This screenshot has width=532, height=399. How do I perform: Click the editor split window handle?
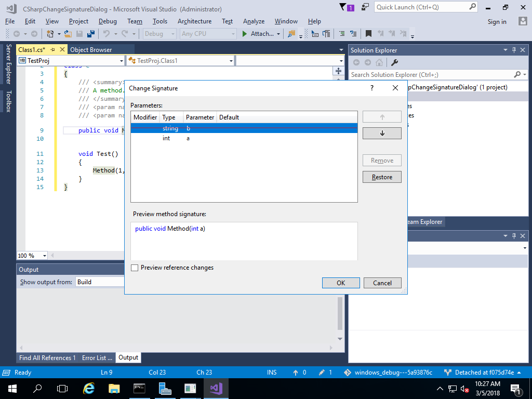(338, 71)
